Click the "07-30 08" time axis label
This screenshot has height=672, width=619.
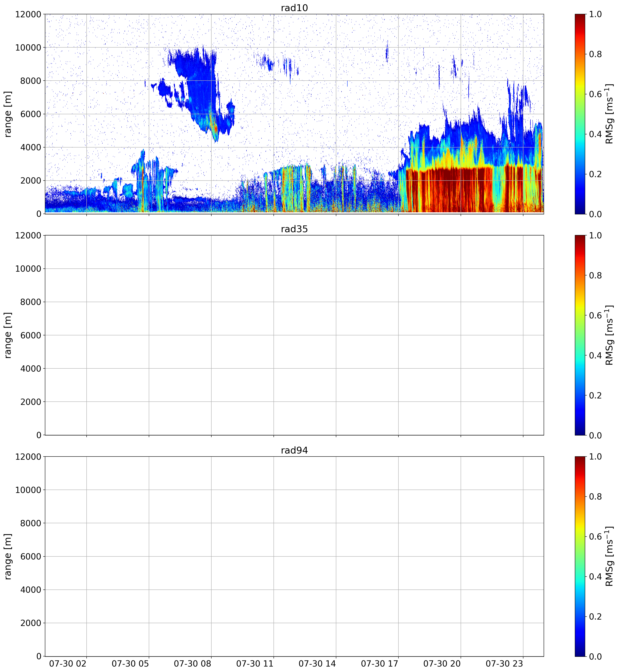coord(193,664)
